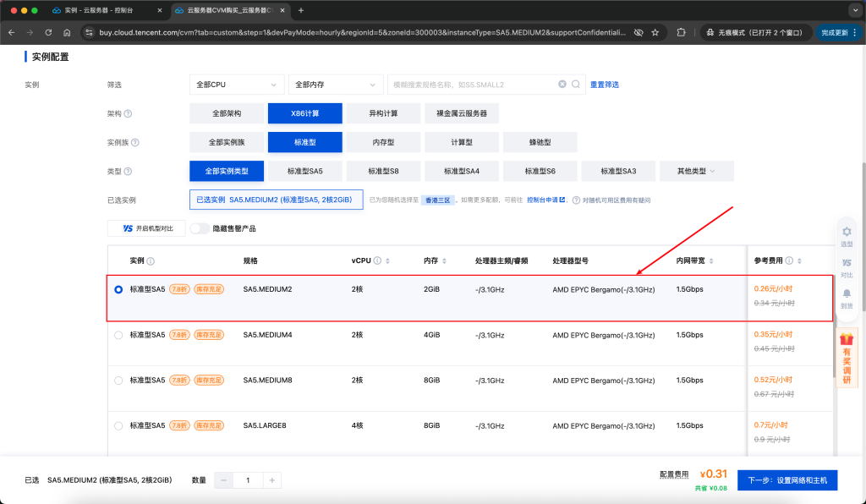The width and height of the screenshot is (866, 504).
Task: Select the SA5.LARGE8 instance radio button
Action: pyautogui.click(x=119, y=425)
